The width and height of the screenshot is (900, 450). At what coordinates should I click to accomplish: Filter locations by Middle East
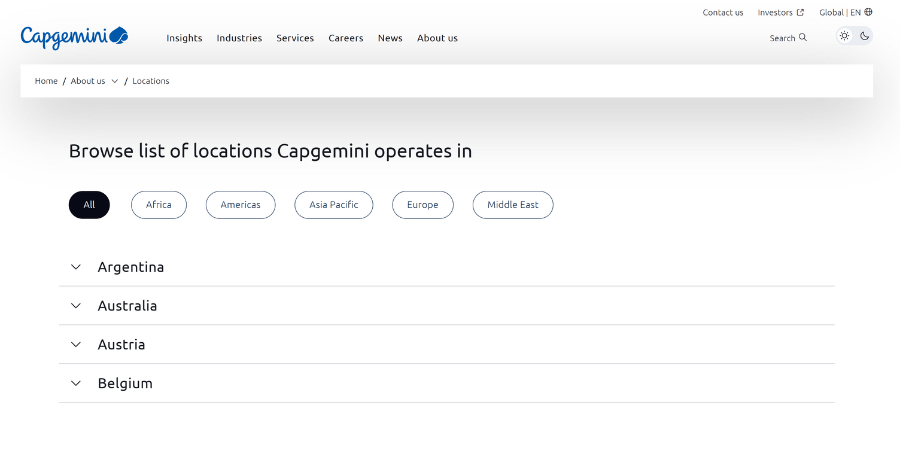513,205
